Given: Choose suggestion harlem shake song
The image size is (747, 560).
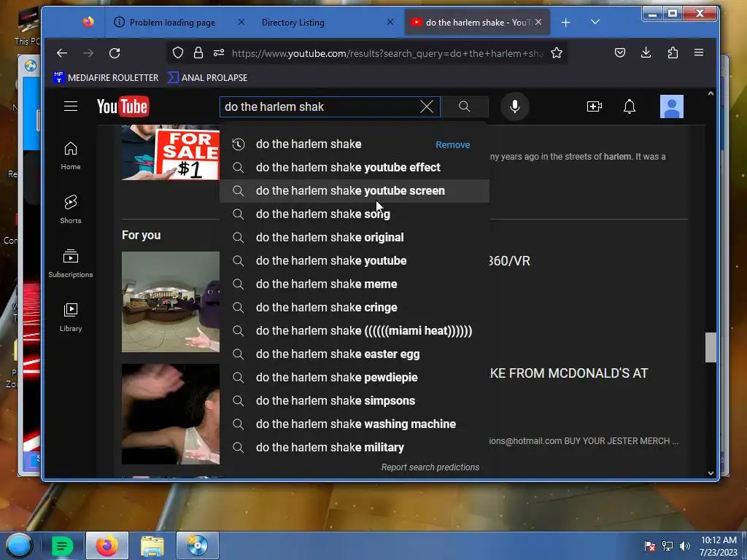Looking at the screenshot, I should [x=354, y=214].
